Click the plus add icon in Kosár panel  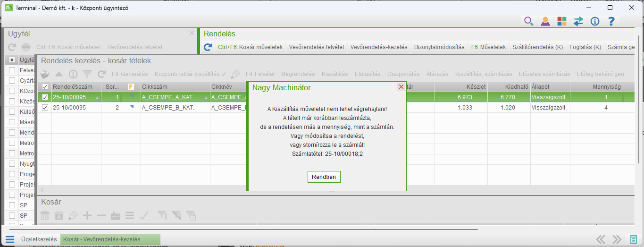(x=87, y=215)
